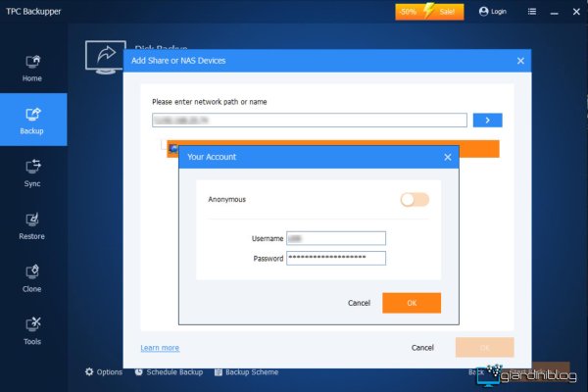The image size is (588, 392).
Task: Minimize the TPC Backupper window
Action: pos(555,13)
